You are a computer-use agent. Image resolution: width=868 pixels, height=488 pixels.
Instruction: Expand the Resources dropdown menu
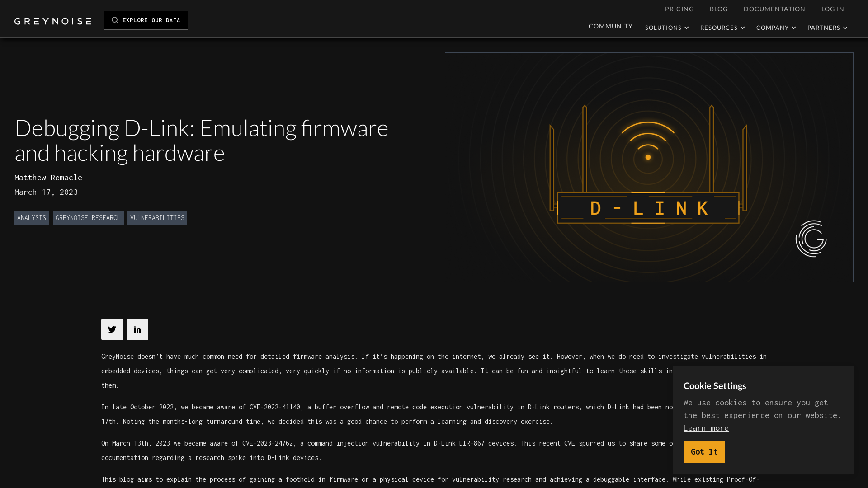(722, 28)
